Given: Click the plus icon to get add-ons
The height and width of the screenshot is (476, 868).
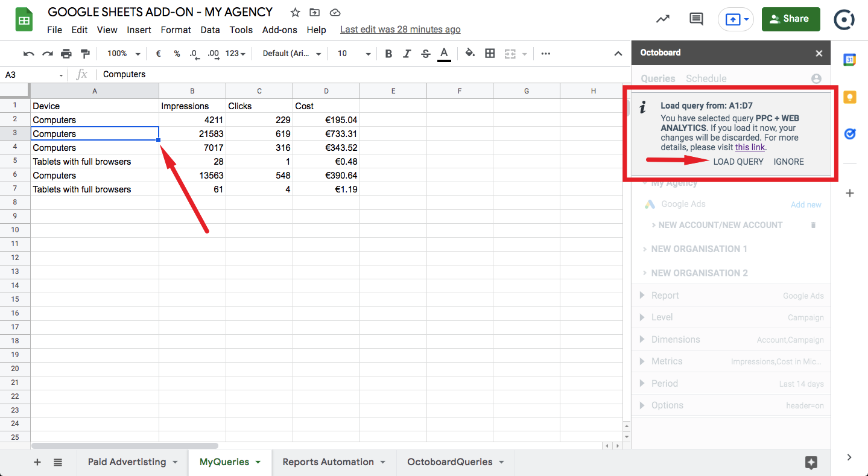Looking at the screenshot, I should [x=849, y=194].
